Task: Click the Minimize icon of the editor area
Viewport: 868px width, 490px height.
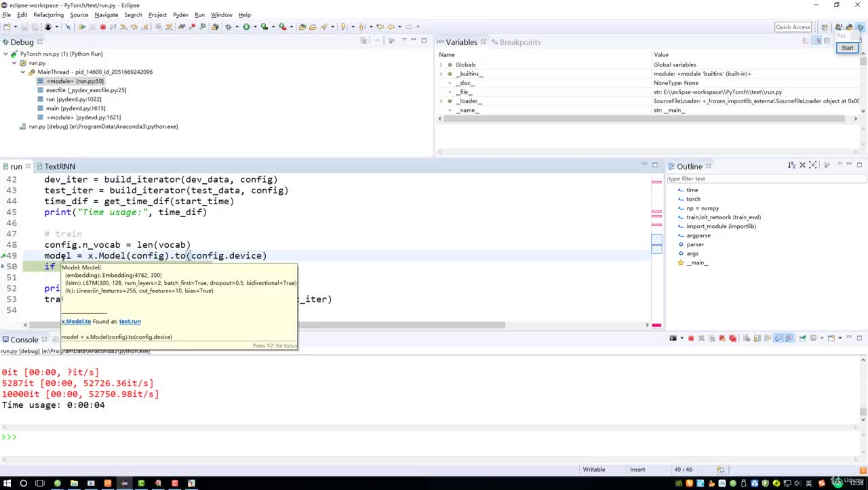Action: click(x=644, y=164)
